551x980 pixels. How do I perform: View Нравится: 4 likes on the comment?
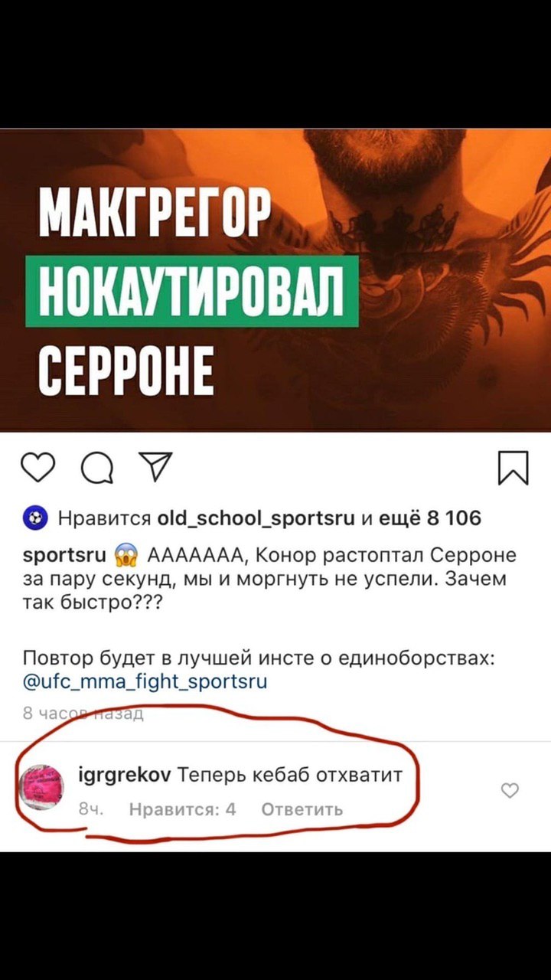[183, 808]
